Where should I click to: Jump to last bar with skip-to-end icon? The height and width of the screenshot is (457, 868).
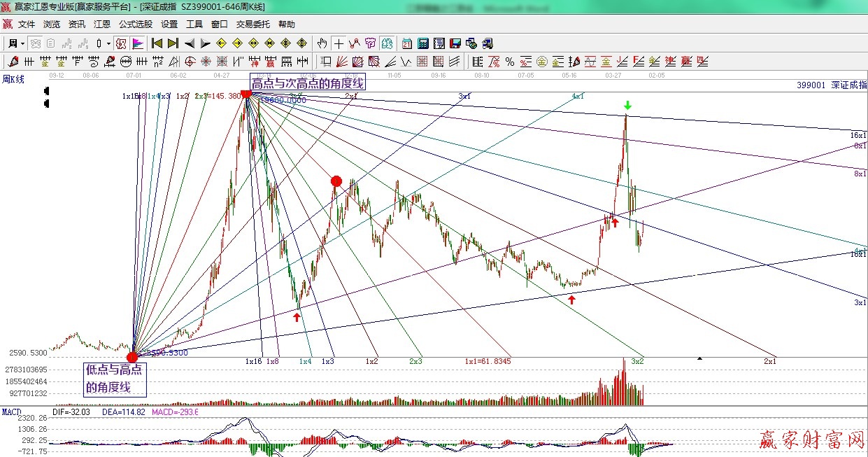click(173, 43)
